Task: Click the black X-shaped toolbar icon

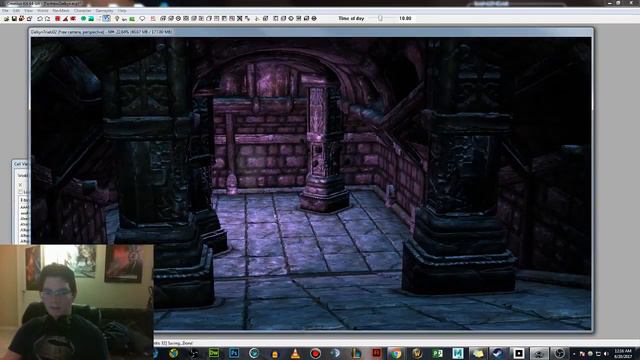Action: pyautogui.click(x=240, y=18)
